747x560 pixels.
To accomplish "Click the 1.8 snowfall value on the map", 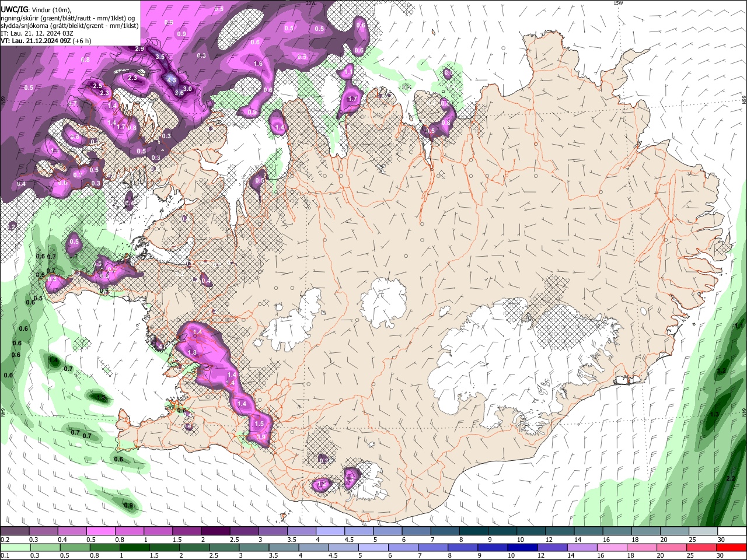I will pos(192,352).
